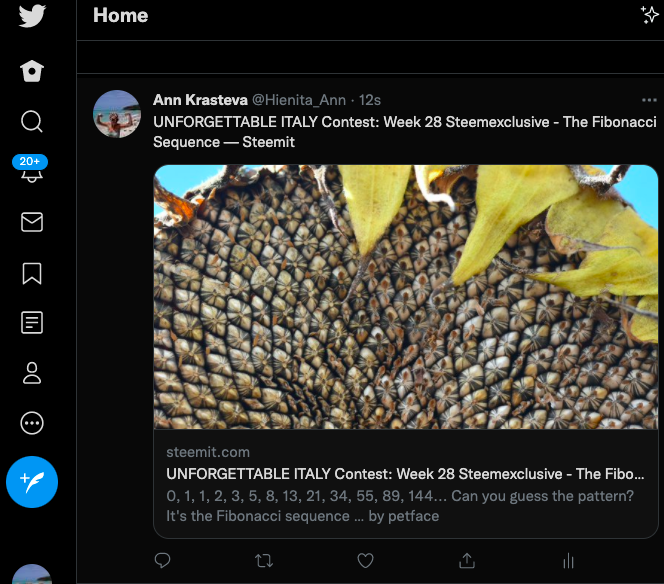Compose a new tweet with blue button
664x584 pixels.
pyautogui.click(x=32, y=482)
